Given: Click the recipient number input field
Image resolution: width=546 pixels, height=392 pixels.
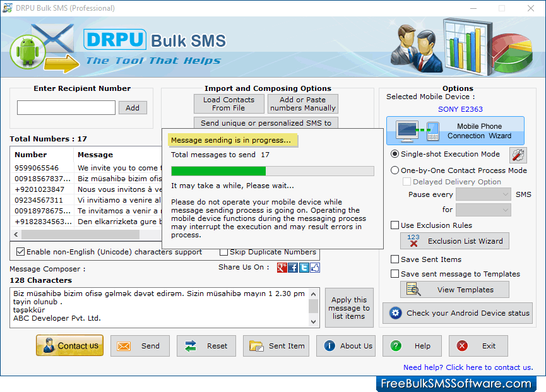Looking at the screenshot, I should (66, 107).
